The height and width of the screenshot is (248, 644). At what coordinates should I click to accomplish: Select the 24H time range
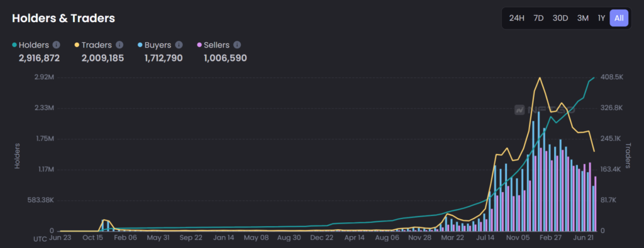point(517,18)
